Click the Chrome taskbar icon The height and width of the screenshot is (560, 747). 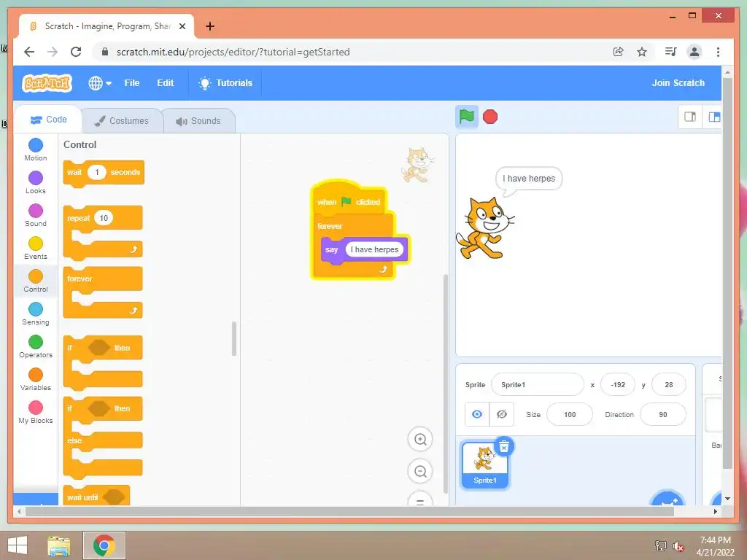(x=104, y=545)
